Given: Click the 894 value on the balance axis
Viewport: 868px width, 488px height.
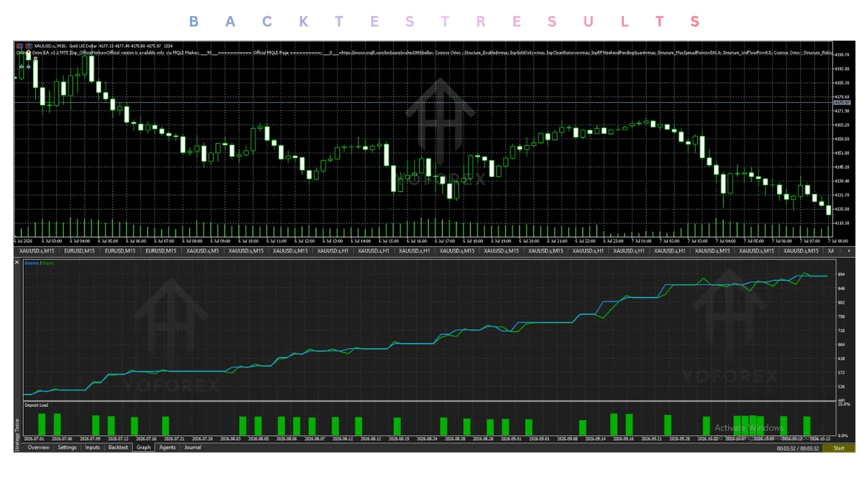Looking at the screenshot, I should (842, 274).
